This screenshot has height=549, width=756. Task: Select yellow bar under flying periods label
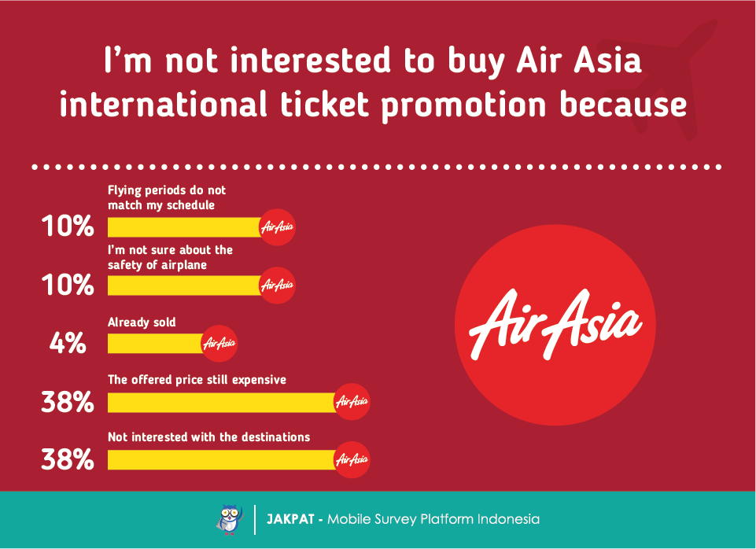184,227
